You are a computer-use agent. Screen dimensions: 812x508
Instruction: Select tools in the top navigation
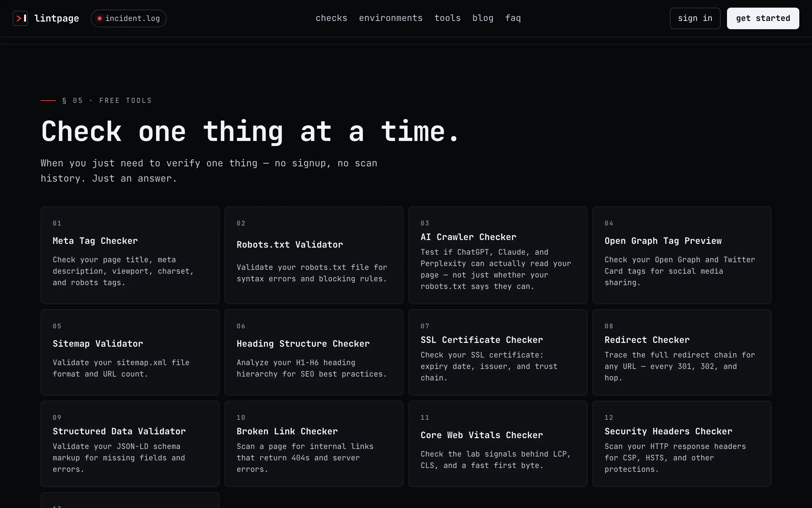[x=447, y=18]
